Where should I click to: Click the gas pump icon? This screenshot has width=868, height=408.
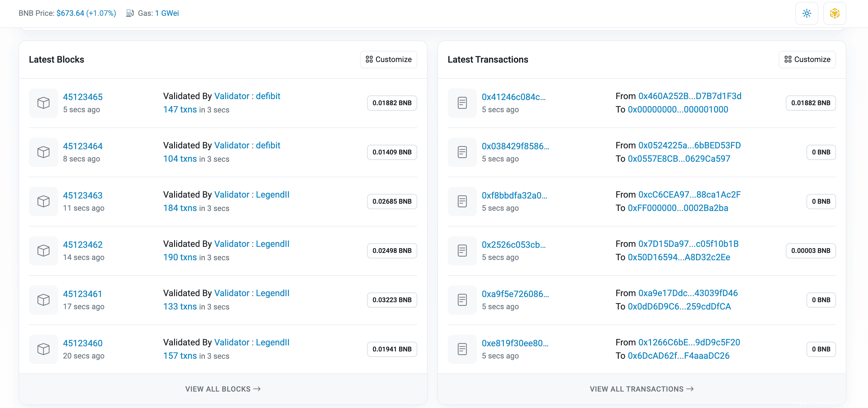pos(130,13)
